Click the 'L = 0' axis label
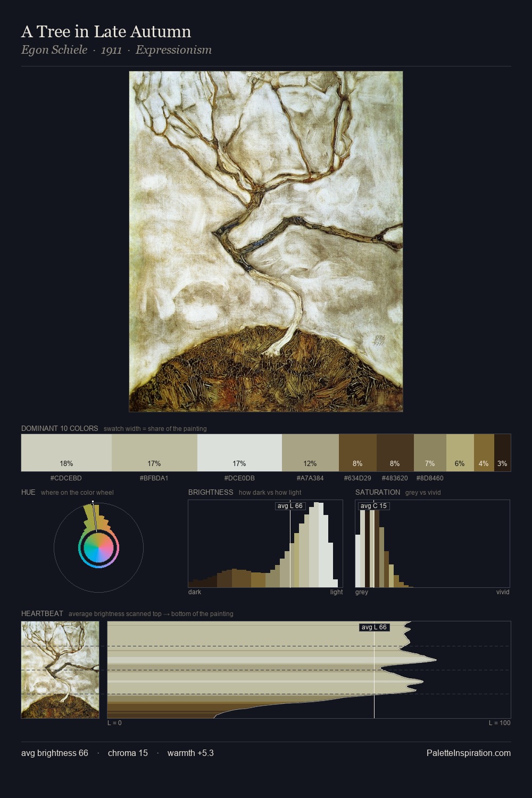The width and height of the screenshot is (532, 798). tap(114, 723)
